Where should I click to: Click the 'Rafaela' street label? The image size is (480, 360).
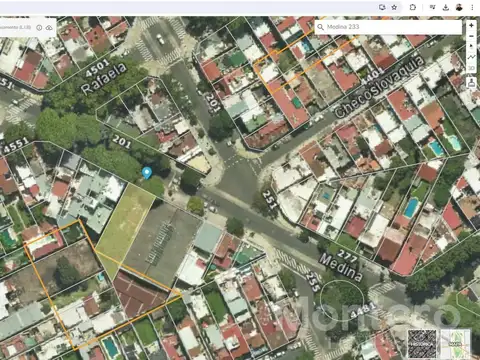point(104,79)
